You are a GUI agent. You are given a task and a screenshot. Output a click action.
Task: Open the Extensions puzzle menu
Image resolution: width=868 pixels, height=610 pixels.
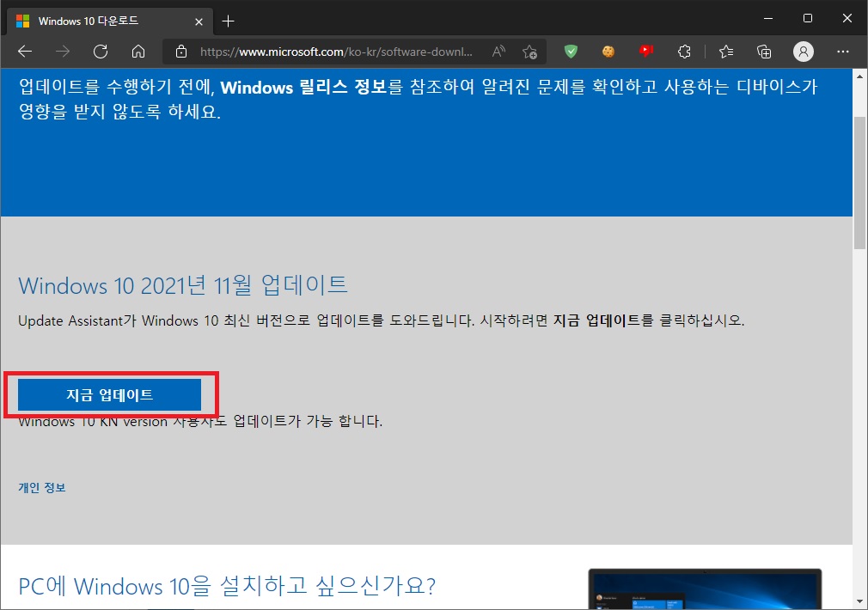click(x=684, y=52)
